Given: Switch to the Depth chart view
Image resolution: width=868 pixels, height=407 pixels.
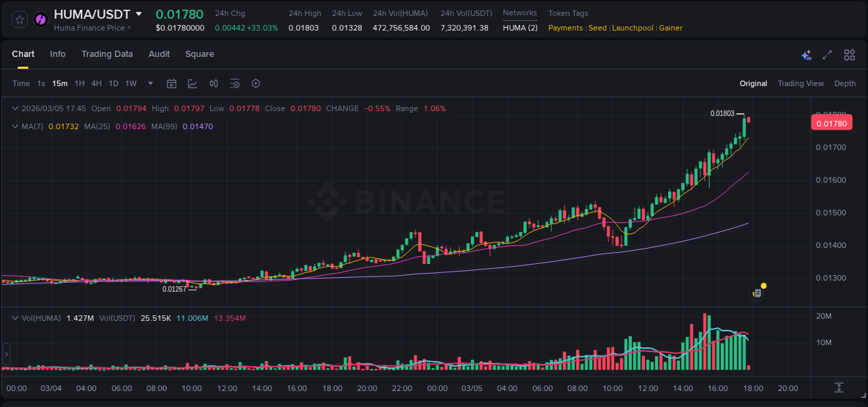Looking at the screenshot, I should point(845,83).
